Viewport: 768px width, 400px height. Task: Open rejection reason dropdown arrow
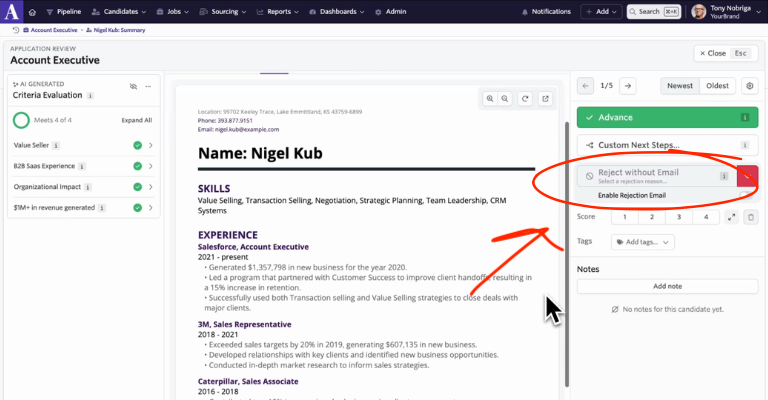coord(747,176)
